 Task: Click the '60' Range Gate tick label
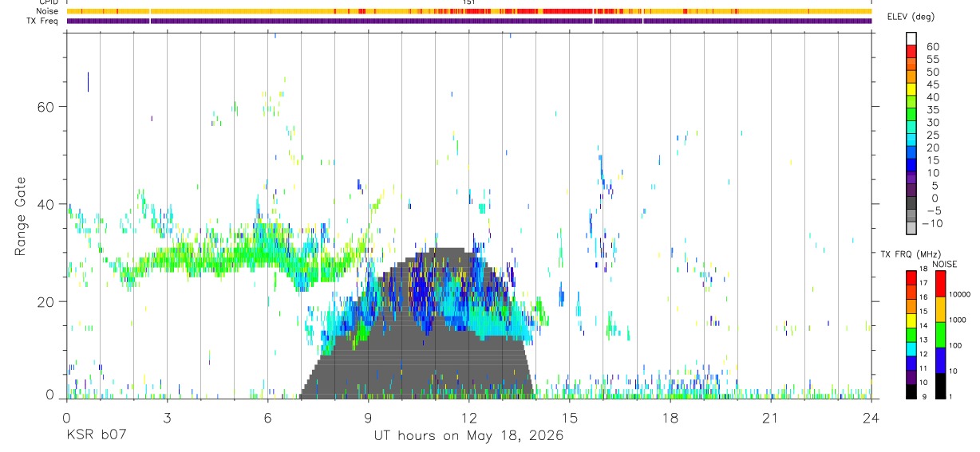click(x=44, y=106)
